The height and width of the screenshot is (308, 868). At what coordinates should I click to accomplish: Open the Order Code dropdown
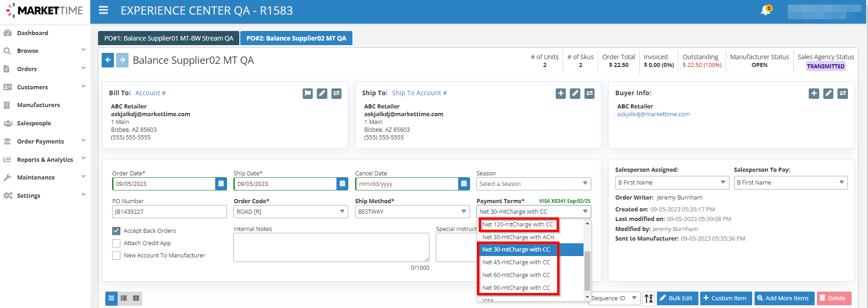[x=291, y=211]
